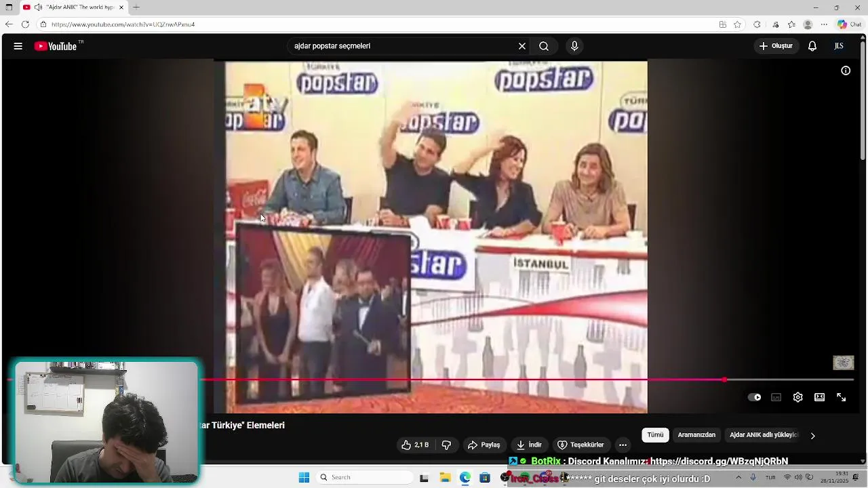Show hidden system tray icons
This screenshot has width=868, height=488.
[x=738, y=477]
